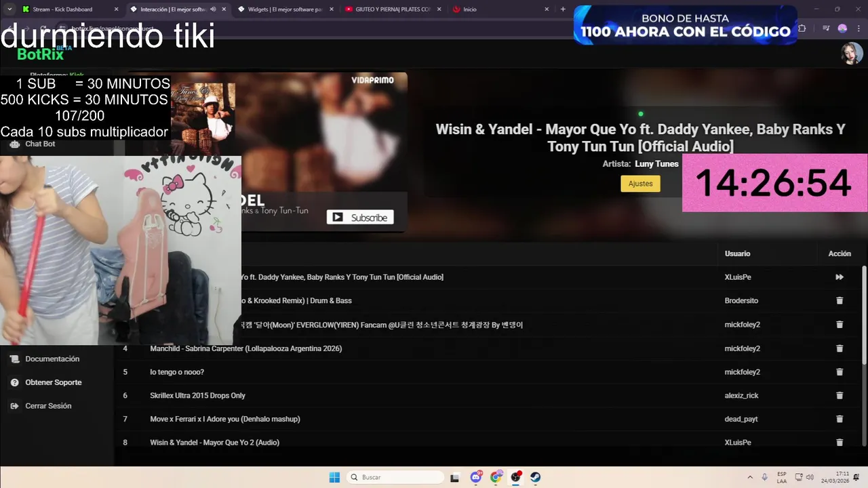Open Documentación in the sidebar
This screenshot has height=488, width=868.
click(52, 359)
